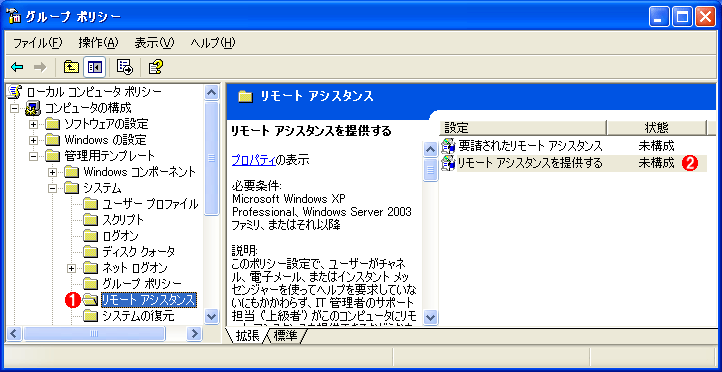Viewport: 722px width, 372px height.
Task: Expand the Windows の設定 node
Action: pyautogui.click(x=34, y=140)
